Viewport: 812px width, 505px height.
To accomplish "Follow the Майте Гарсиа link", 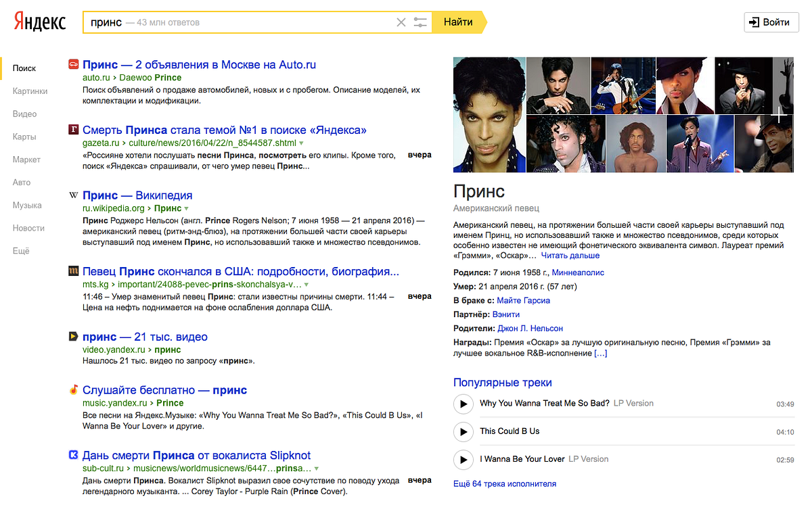I will tap(523, 300).
